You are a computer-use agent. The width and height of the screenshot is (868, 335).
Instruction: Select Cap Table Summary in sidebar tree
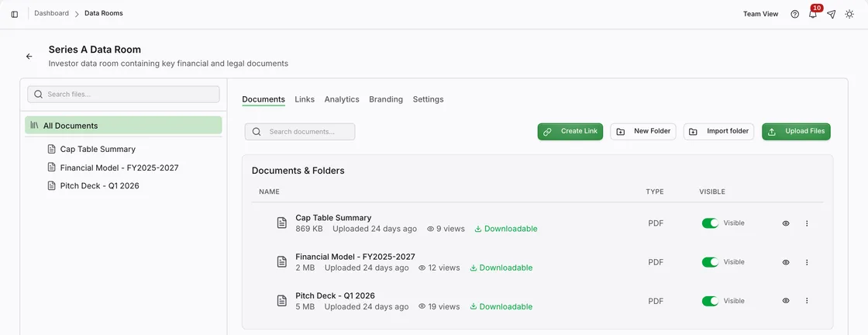pos(98,149)
